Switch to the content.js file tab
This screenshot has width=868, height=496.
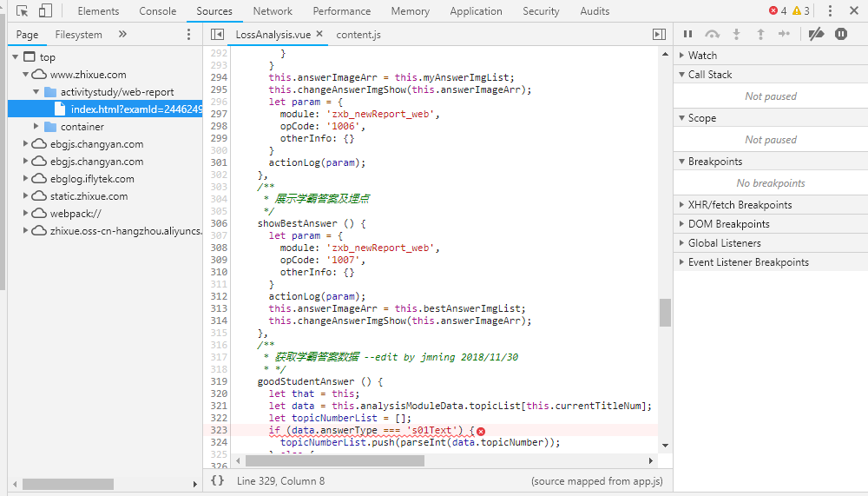pyautogui.click(x=358, y=35)
